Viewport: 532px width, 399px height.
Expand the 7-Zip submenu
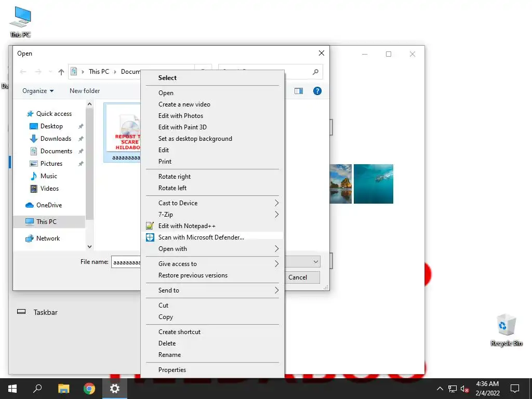(214, 215)
